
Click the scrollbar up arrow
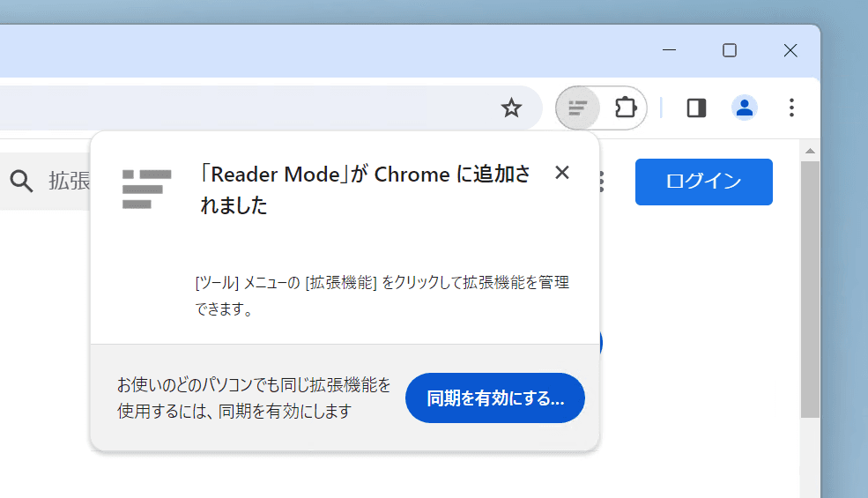coord(810,151)
